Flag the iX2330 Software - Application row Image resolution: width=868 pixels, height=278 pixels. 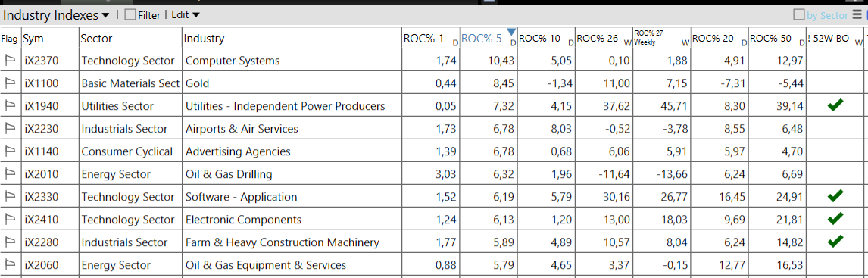pyautogui.click(x=10, y=197)
